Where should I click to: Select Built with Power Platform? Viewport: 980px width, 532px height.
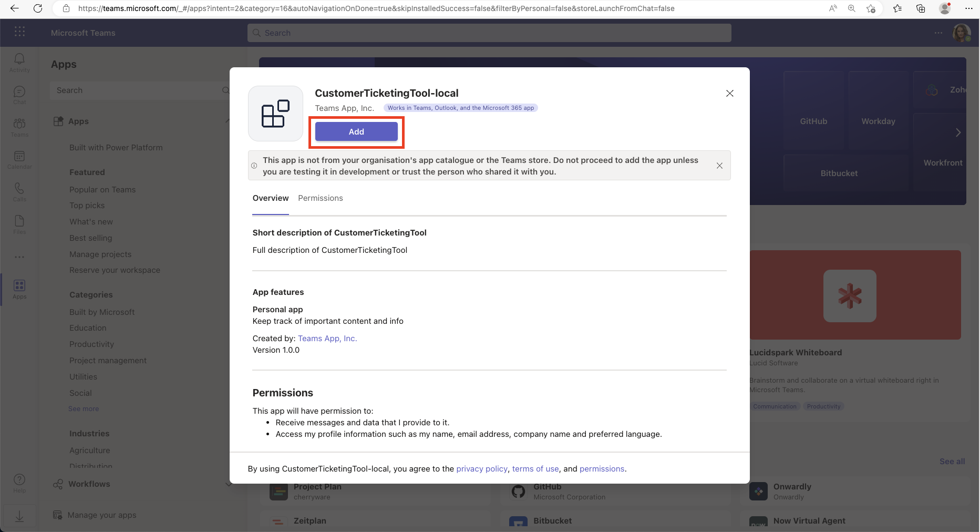tap(116, 148)
